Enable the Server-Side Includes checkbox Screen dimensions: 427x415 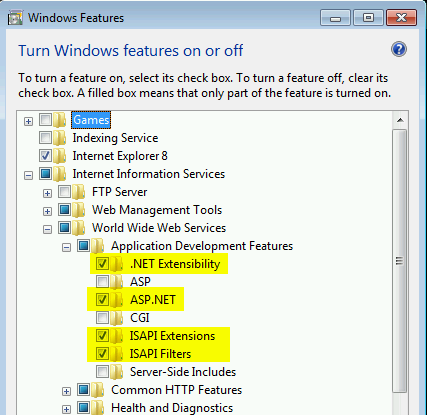[102, 371]
